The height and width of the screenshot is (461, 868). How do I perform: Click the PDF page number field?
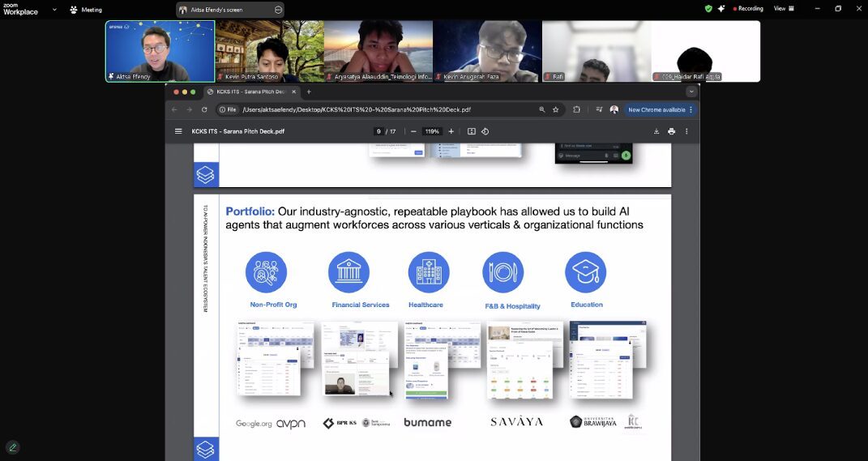click(378, 131)
